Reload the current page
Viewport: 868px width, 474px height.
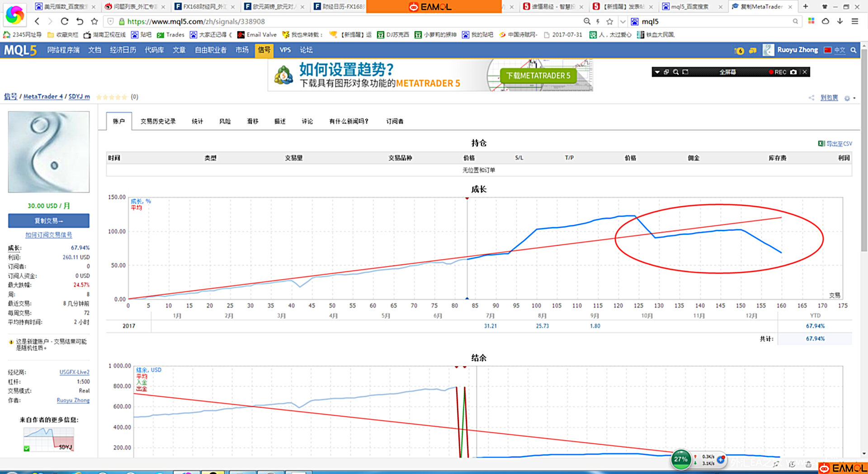click(65, 21)
